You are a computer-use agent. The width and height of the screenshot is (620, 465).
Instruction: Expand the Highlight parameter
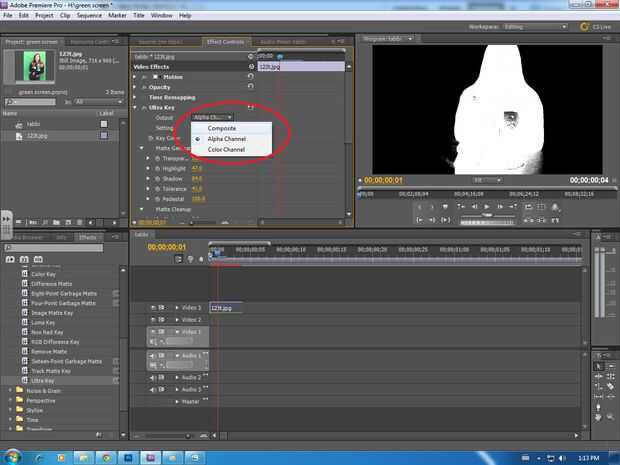148,168
